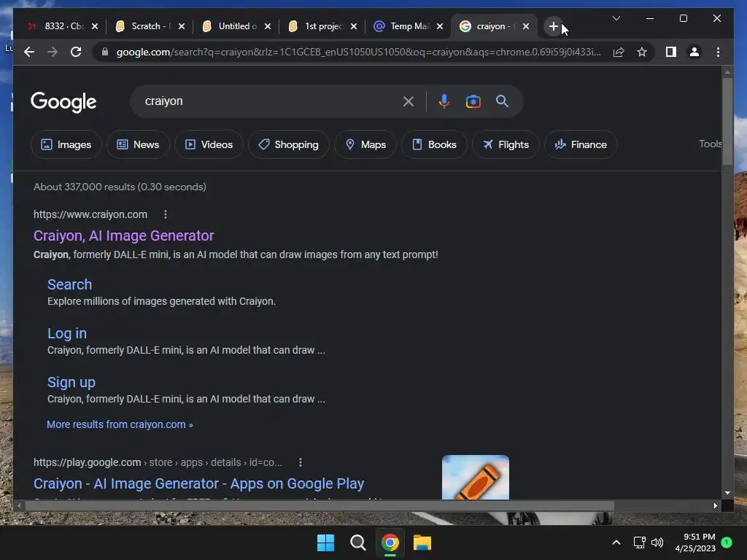Submit search with the magnifying glass icon
This screenshot has height=560, width=747.
click(x=502, y=101)
